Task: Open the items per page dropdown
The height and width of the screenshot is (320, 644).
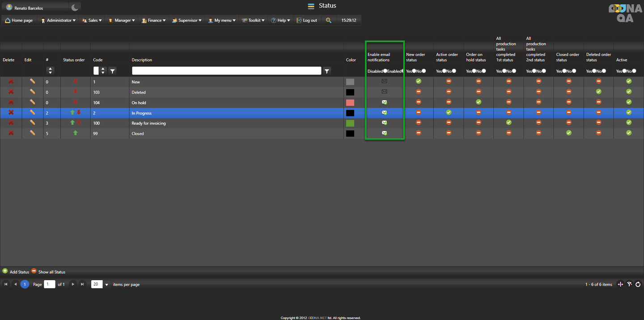Action: [x=107, y=285]
